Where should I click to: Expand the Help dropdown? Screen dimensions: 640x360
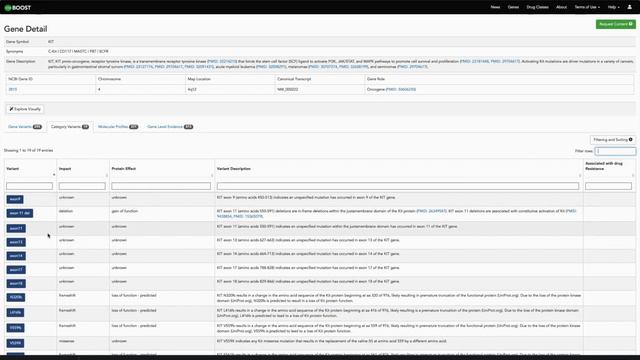[x=613, y=7]
